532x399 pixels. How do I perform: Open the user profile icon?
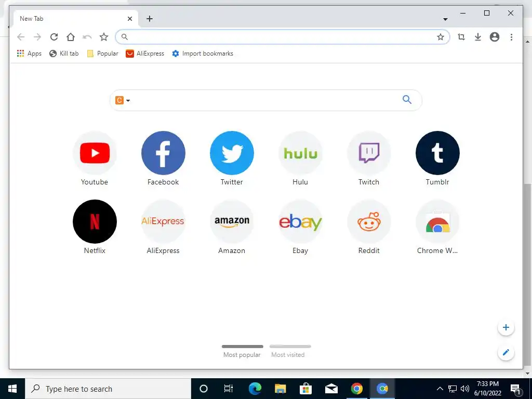tap(495, 37)
